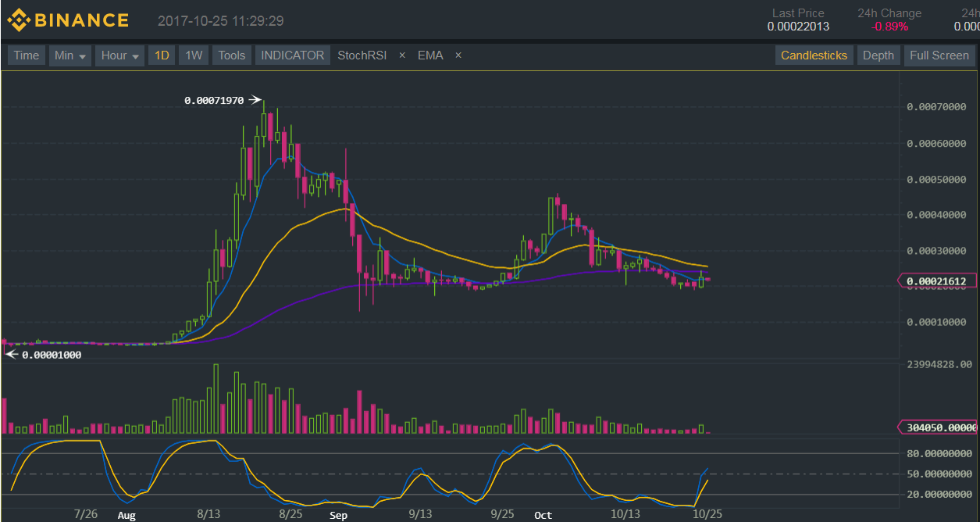Viewport: 980px width, 522px height.
Task: Click the Binance logo
Action: pyautogui.click(x=68, y=21)
